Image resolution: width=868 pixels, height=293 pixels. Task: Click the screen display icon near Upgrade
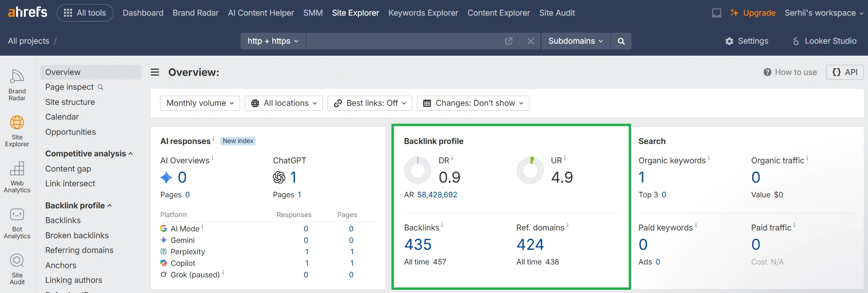tap(717, 13)
